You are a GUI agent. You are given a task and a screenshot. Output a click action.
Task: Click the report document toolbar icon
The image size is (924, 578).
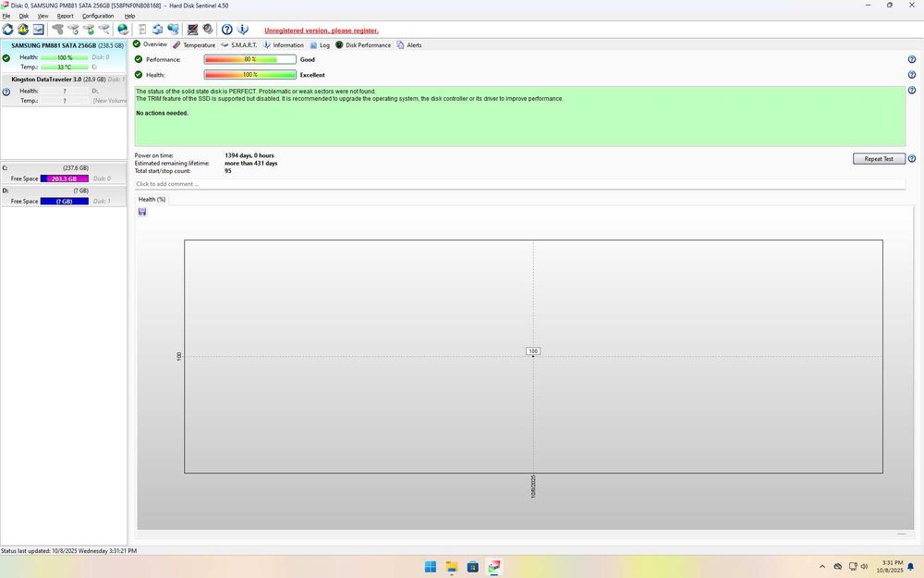(142, 29)
